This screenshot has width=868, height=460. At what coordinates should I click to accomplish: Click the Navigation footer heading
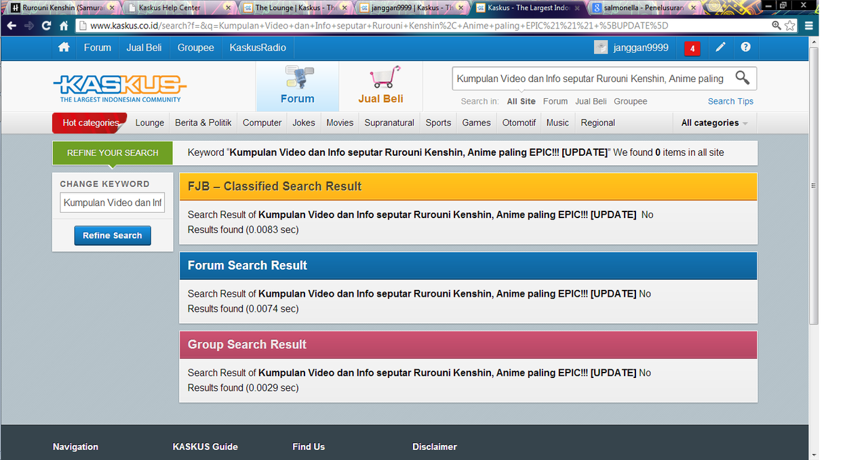pyautogui.click(x=75, y=446)
